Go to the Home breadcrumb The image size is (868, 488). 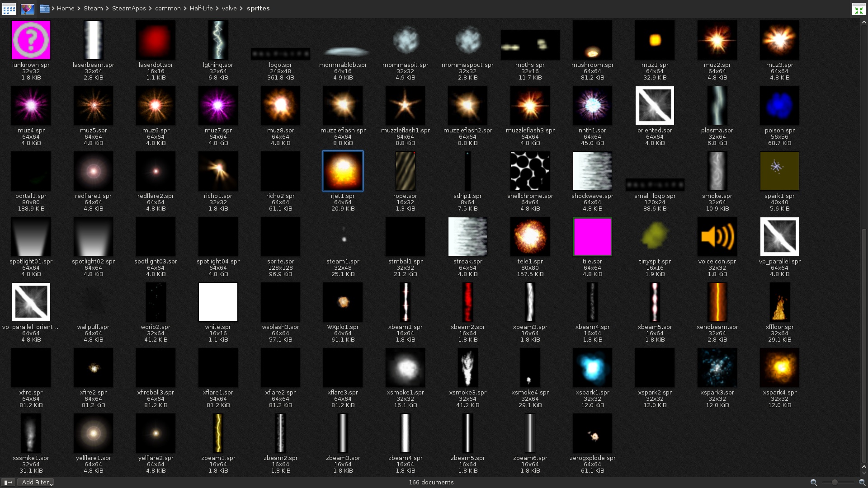pos(66,9)
